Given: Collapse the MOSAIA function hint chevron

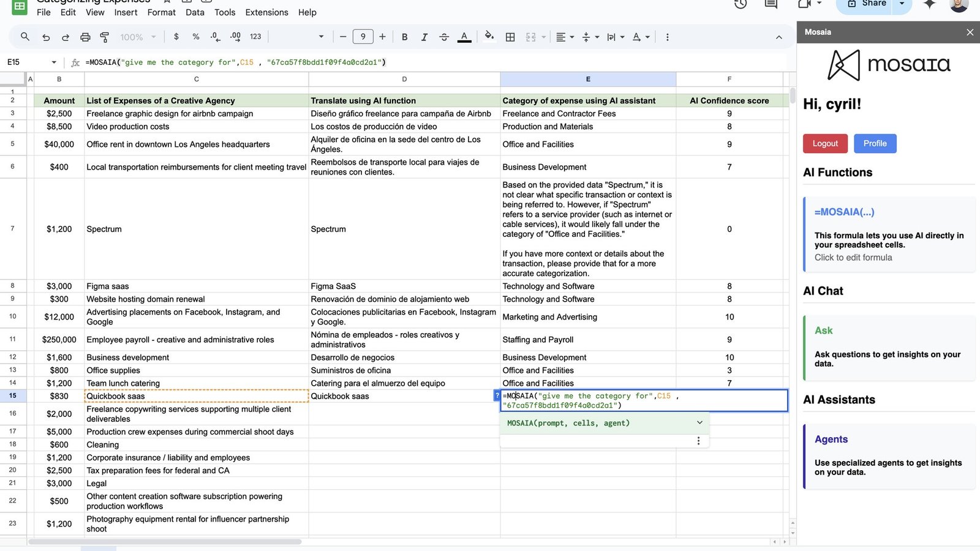Looking at the screenshot, I should (699, 422).
